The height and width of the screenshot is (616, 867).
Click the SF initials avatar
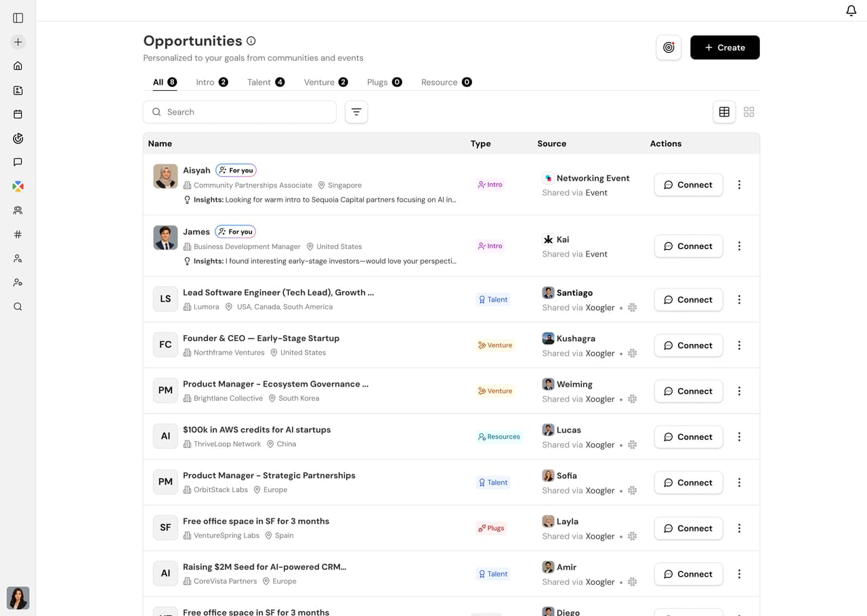coord(165,527)
